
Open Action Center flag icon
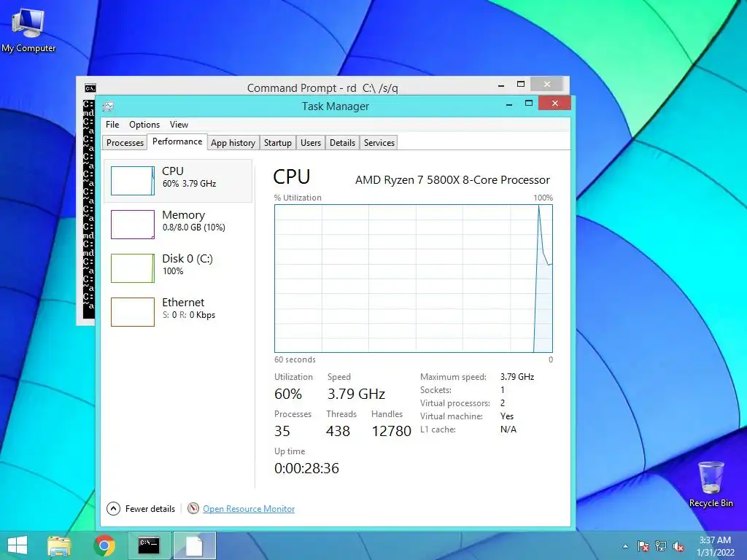click(x=643, y=546)
